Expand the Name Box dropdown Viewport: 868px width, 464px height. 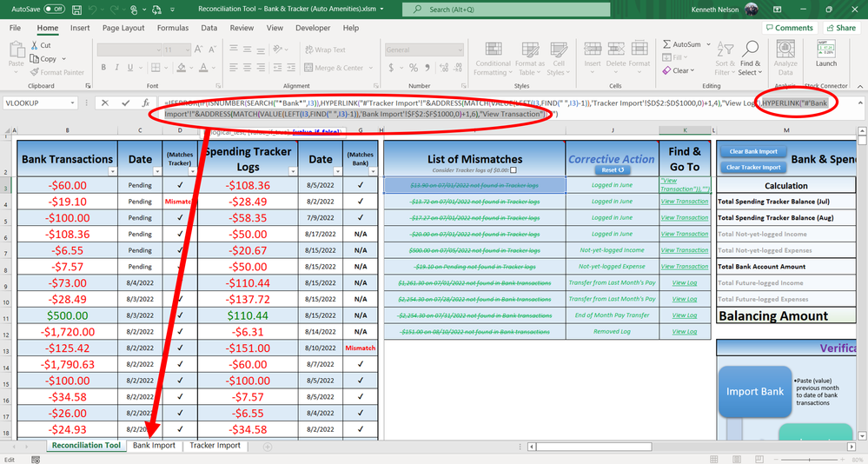(x=72, y=103)
